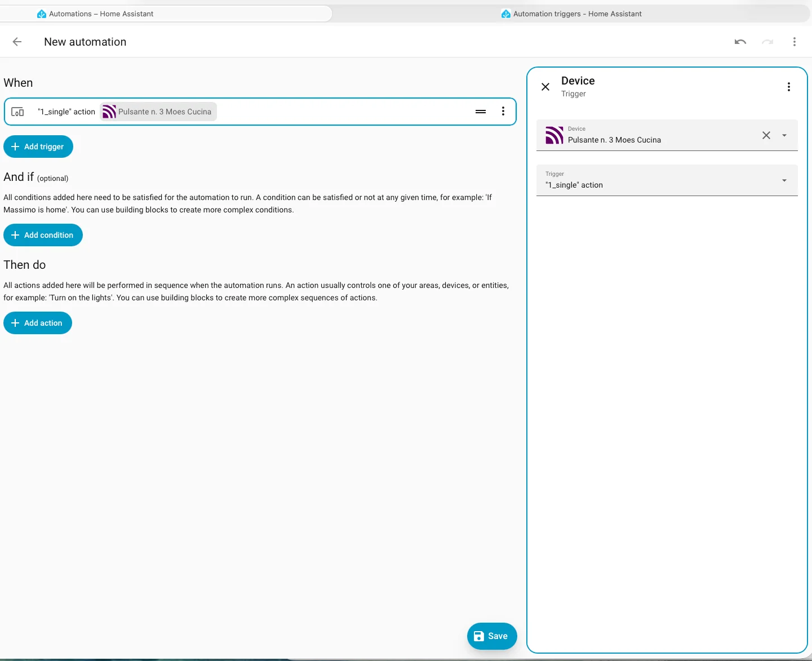Image resolution: width=812 pixels, height=661 pixels.
Task: Open the trigger row three-dot menu
Action: (x=503, y=112)
